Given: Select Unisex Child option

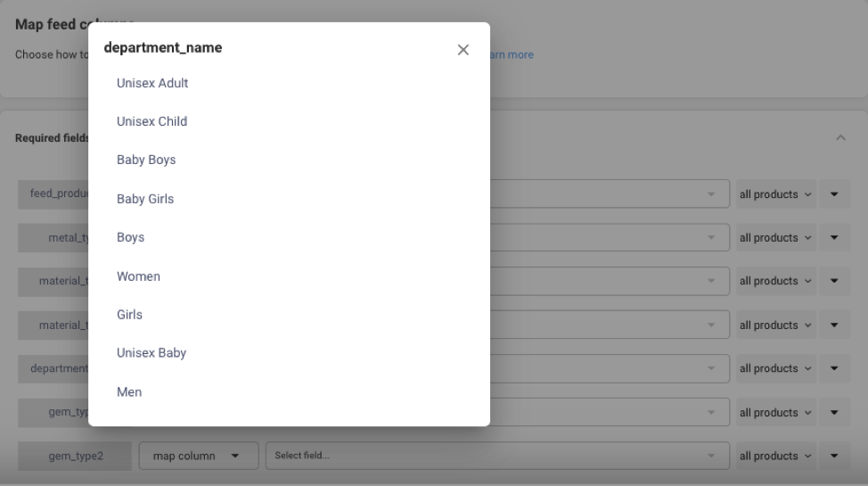Looking at the screenshot, I should click(x=151, y=121).
